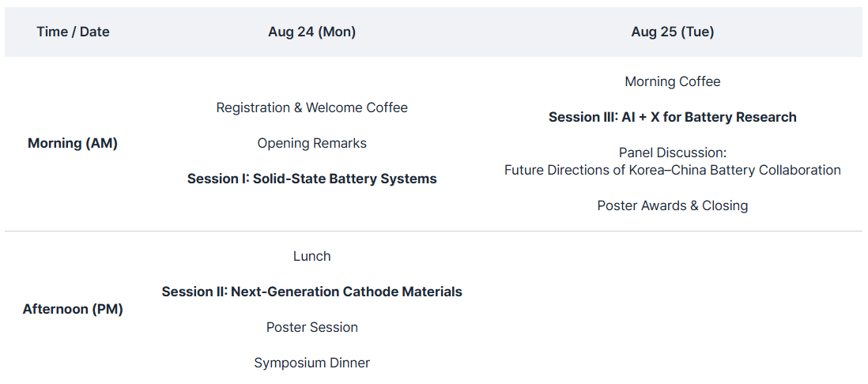This screenshot has height=384, width=868.
Task: Click the Poster Session entry
Action: tap(311, 327)
